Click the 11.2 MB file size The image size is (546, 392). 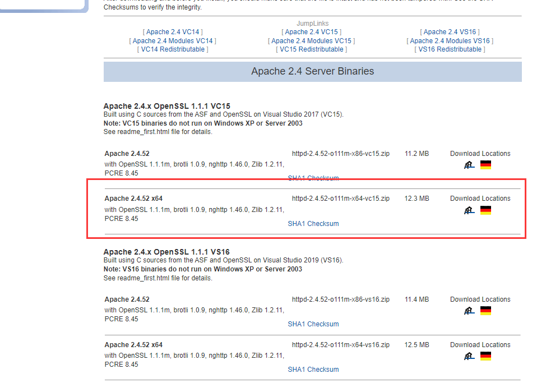pos(417,154)
